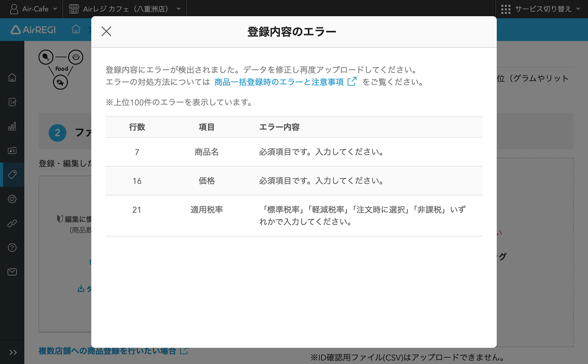The image size is (588, 364).
Task: Click the service switcher grid icon top right
Action: point(506,9)
